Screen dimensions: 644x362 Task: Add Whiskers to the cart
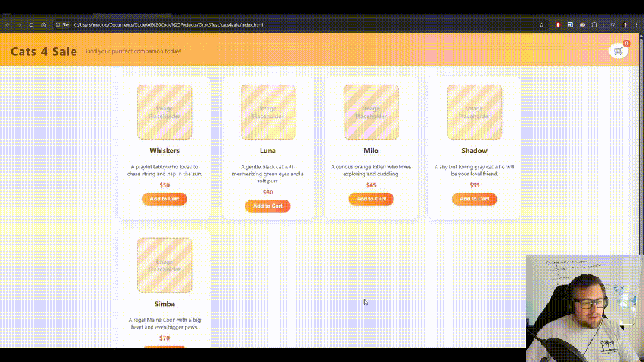[x=164, y=199]
